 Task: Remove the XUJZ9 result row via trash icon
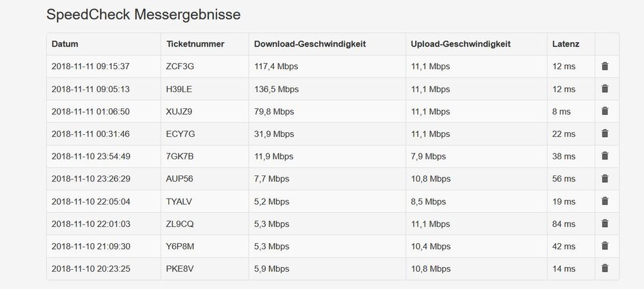[605, 111]
